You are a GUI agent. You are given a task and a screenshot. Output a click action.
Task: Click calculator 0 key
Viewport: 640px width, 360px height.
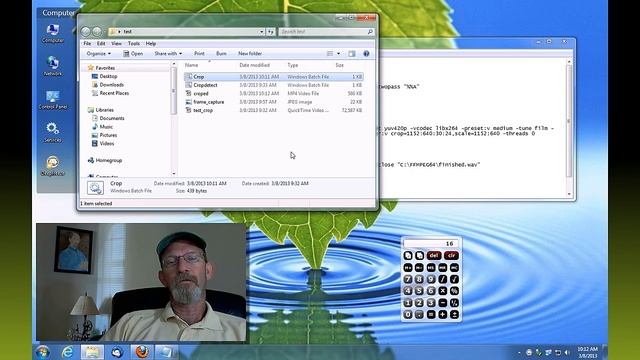tap(408, 315)
